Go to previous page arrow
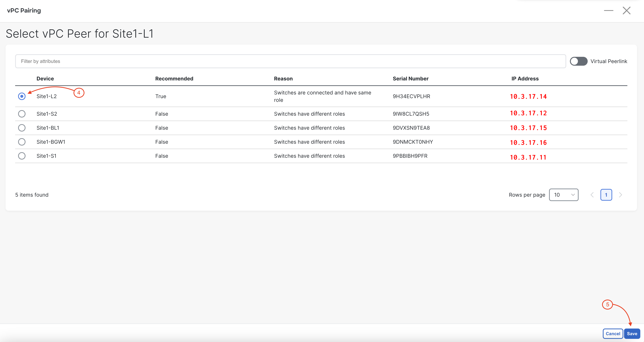The height and width of the screenshot is (342, 644). [592, 195]
